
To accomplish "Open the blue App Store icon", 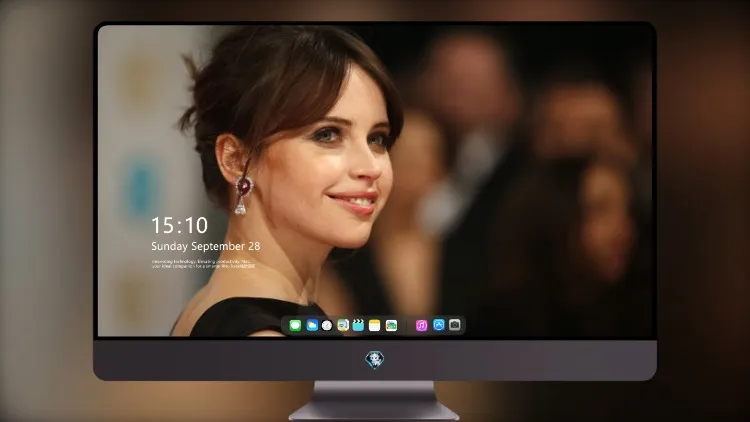I will 439,325.
